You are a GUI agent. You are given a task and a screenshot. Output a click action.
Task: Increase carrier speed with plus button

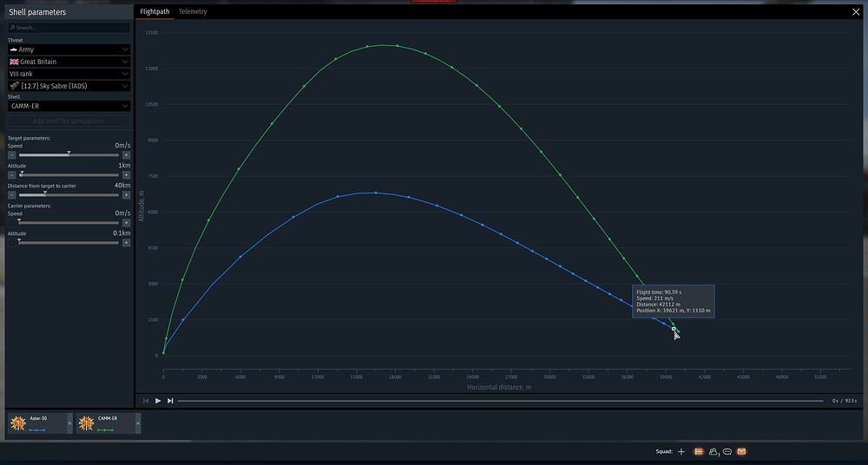tap(126, 223)
